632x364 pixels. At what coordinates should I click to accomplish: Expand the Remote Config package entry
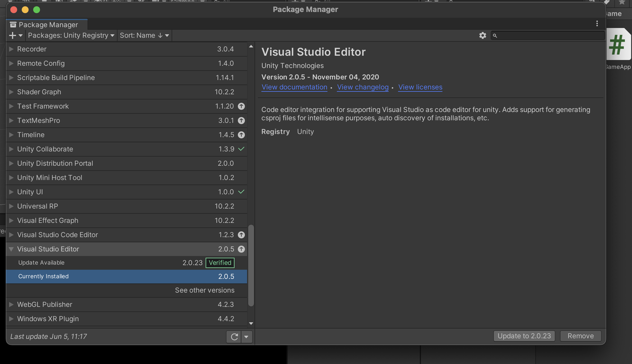(x=11, y=63)
